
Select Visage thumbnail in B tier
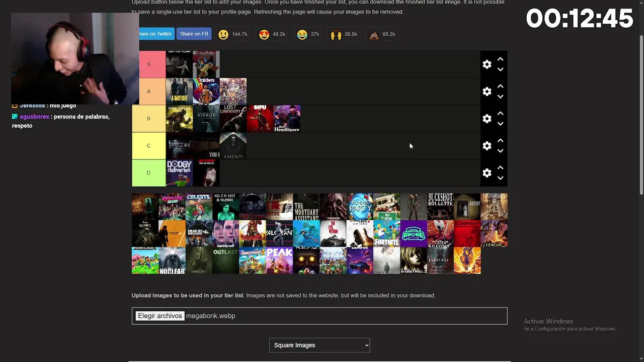206,119
